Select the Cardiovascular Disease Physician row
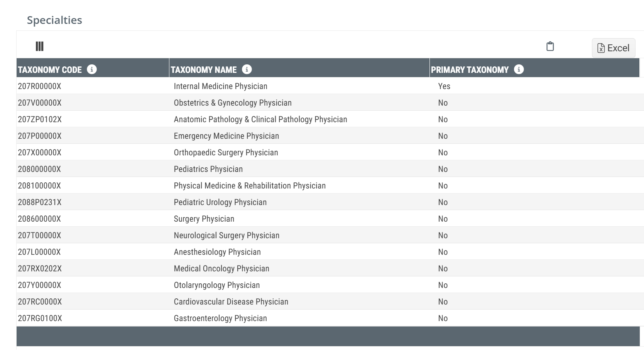 (330, 301)
